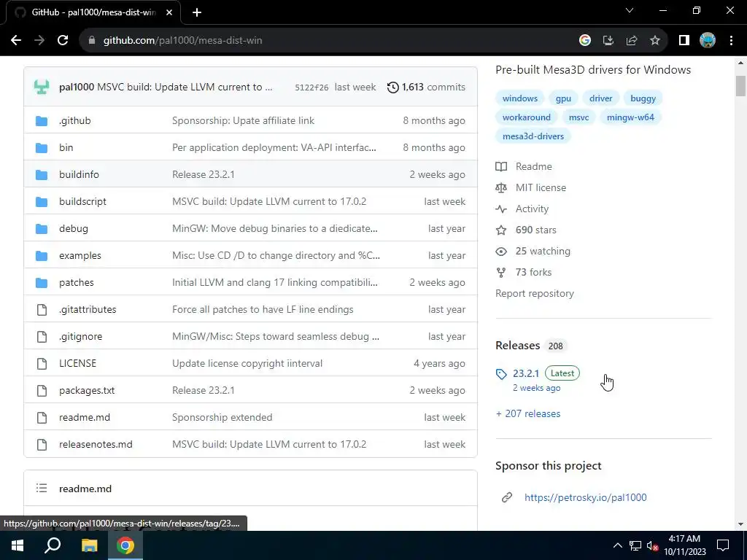747x560 pixels.
Task: Reload the page in Chrome
Action: pyautogui.click(x=63, y=41)
